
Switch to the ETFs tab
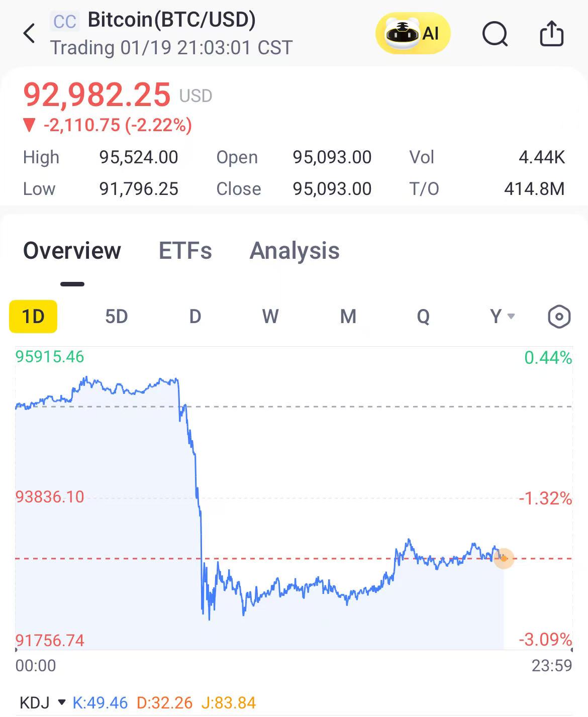click(x=185, y=251)
